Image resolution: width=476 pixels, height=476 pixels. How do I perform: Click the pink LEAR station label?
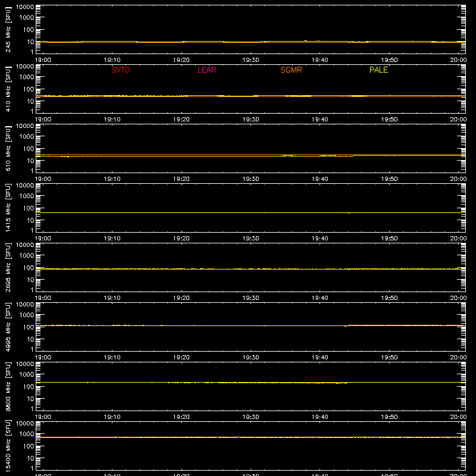206,70
